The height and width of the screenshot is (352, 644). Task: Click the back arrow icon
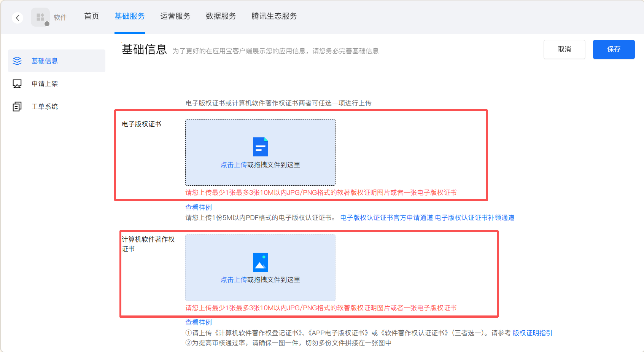(x=17, y=18)
